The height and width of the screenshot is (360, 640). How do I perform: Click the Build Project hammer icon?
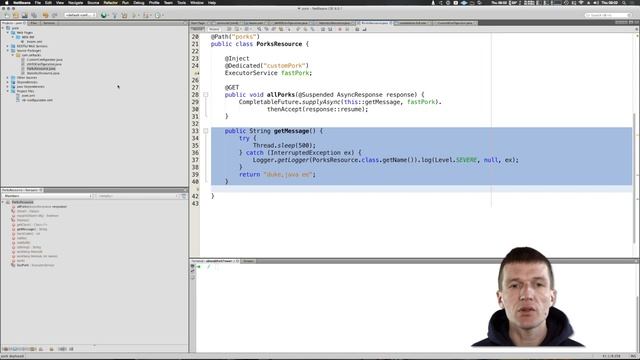[x=114, y=15]
